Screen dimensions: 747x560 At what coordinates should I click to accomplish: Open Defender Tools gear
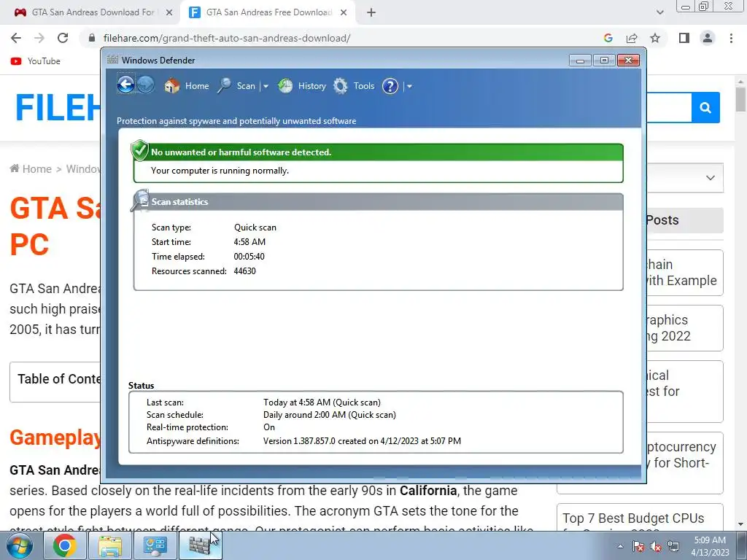[x=354, y=86]
